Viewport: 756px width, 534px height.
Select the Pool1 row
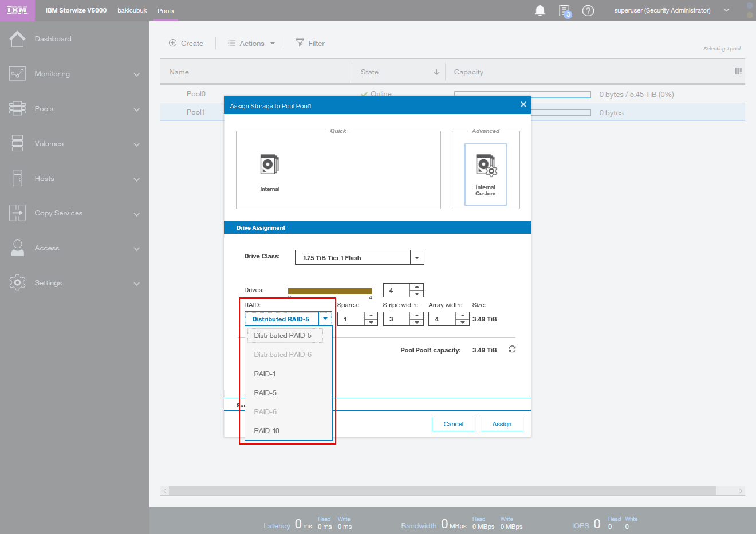click(x=452, y=112)
